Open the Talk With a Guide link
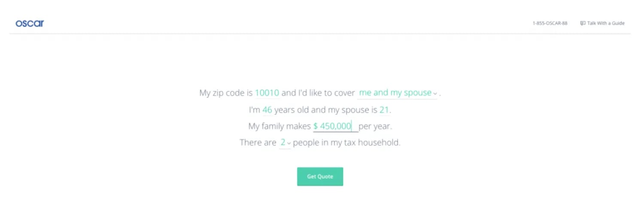The width and height of the screenshot is (644, 209). [x=602, y=23]
